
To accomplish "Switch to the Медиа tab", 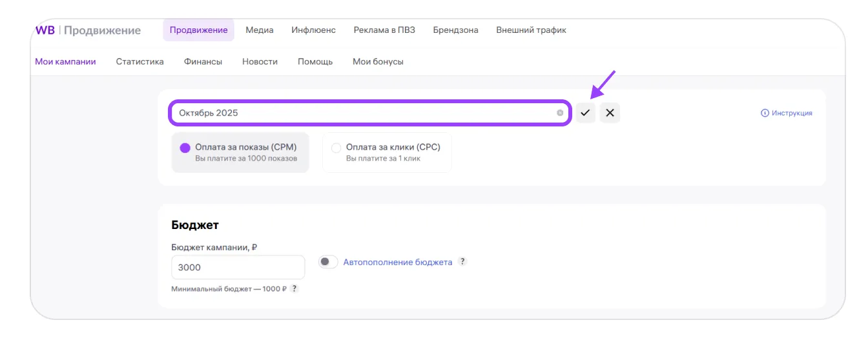I will click(x=260, y=30).
